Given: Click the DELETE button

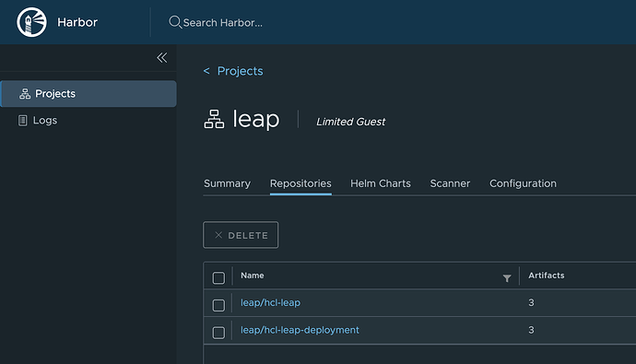Looking at the screenshot, I should pos(241,235).
